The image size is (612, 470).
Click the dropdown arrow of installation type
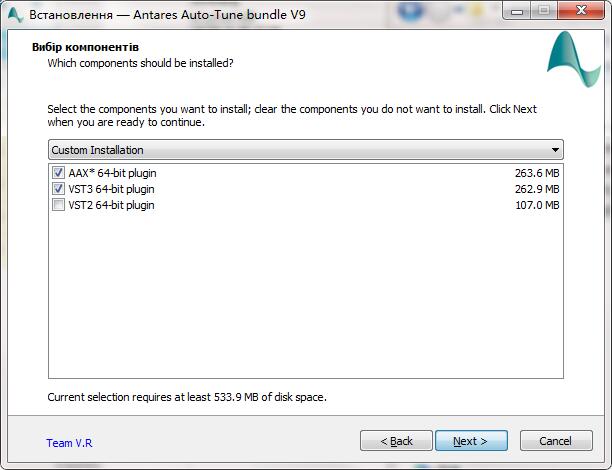[555, 150]
